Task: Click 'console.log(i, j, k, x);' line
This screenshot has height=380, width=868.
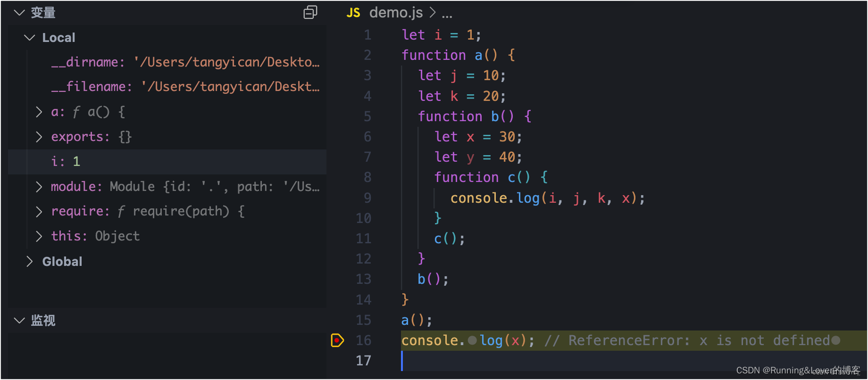Action: [548, 198]
